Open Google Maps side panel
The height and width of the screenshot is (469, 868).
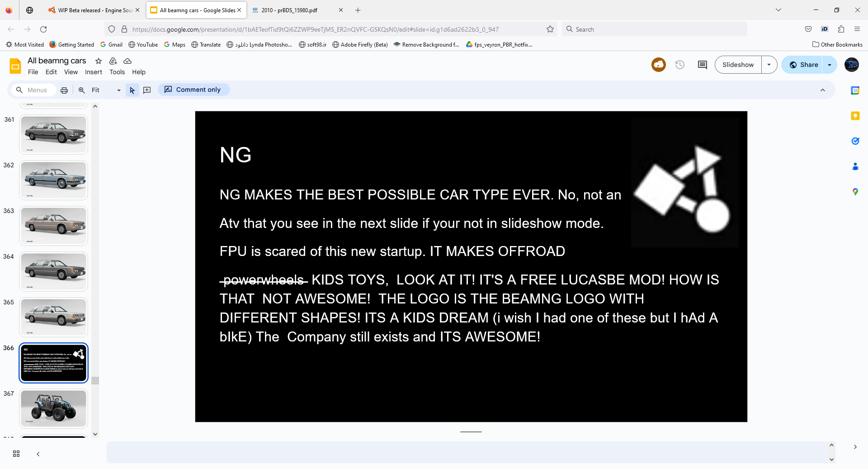(x=855, y=192)
